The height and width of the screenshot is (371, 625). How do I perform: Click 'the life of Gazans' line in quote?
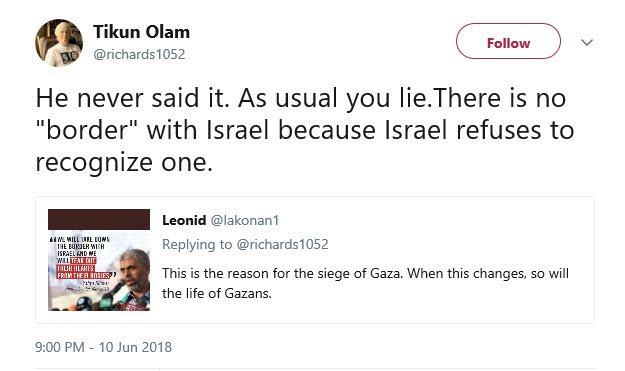pyautogui.click(x=216, y=293)
